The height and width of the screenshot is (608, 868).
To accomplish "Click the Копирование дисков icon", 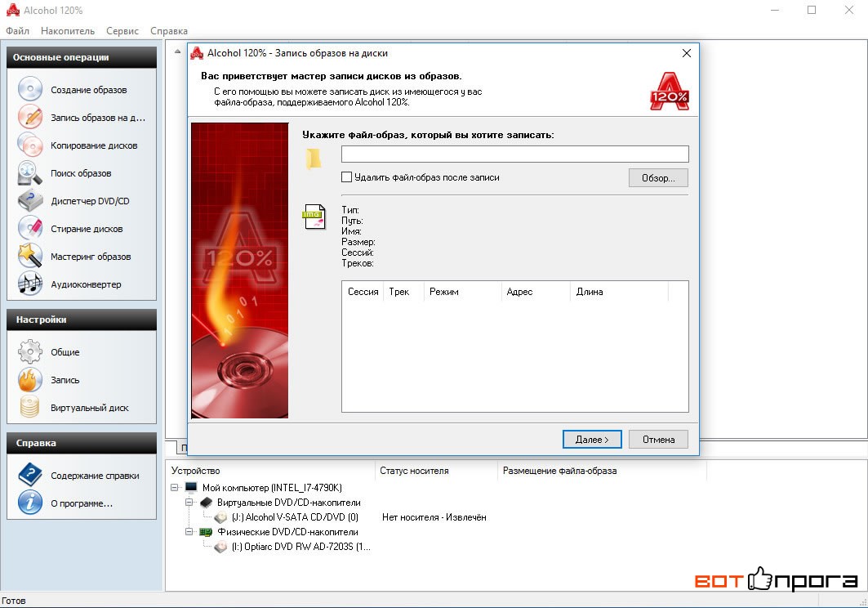I will 30,145.
